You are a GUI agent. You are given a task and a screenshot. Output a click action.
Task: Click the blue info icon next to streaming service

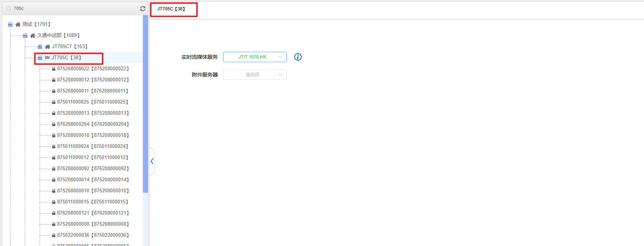[x=298, y=57]
